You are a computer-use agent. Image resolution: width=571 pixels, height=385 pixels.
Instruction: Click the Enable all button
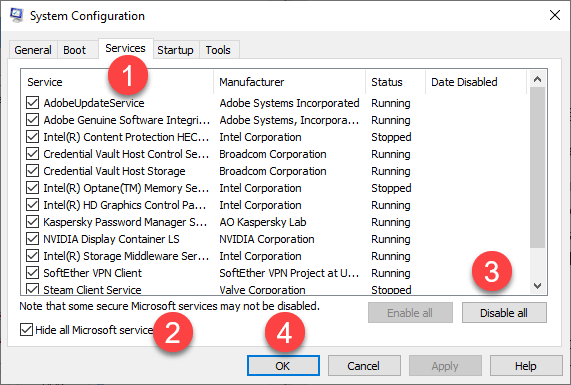click(x=410, y=313)
